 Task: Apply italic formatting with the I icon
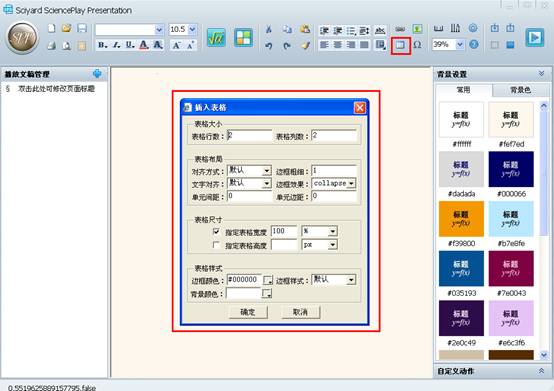116,45
